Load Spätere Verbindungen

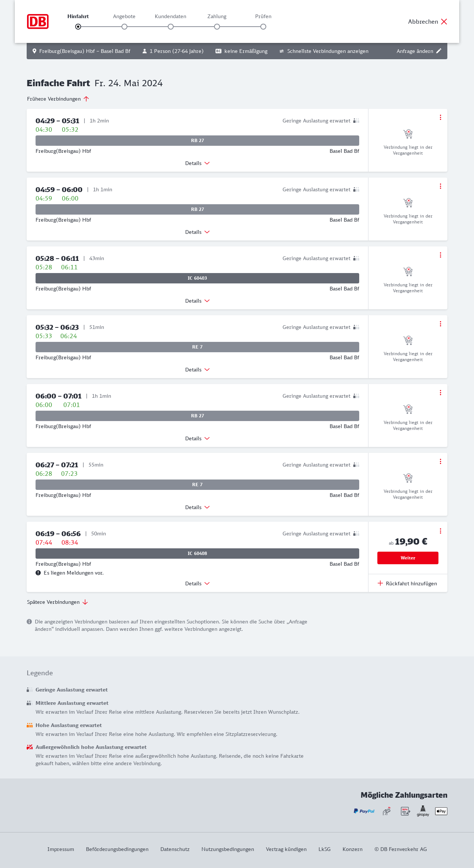pos(57,602)
